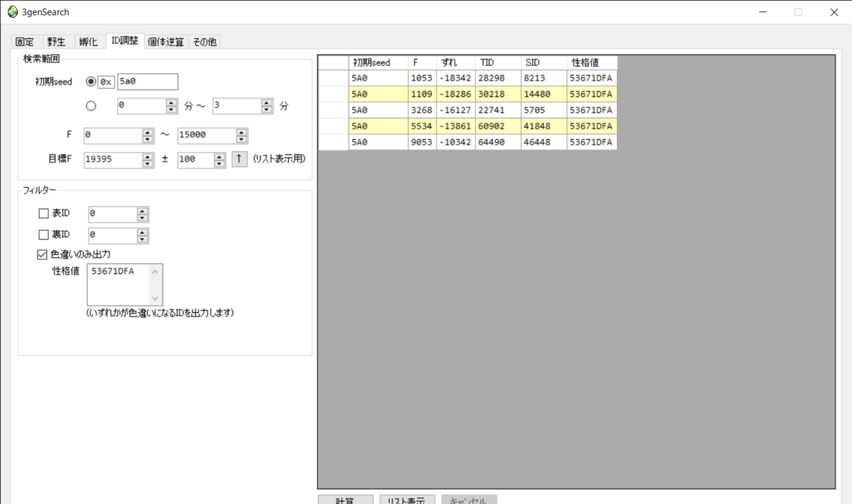Click the F cell 1053

click(422, 78)
